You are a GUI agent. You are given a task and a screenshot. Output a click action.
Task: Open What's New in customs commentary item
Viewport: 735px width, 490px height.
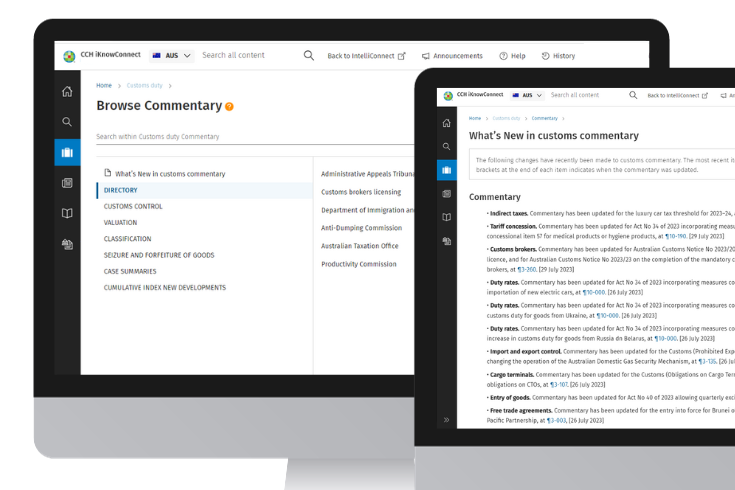[169, 174]
